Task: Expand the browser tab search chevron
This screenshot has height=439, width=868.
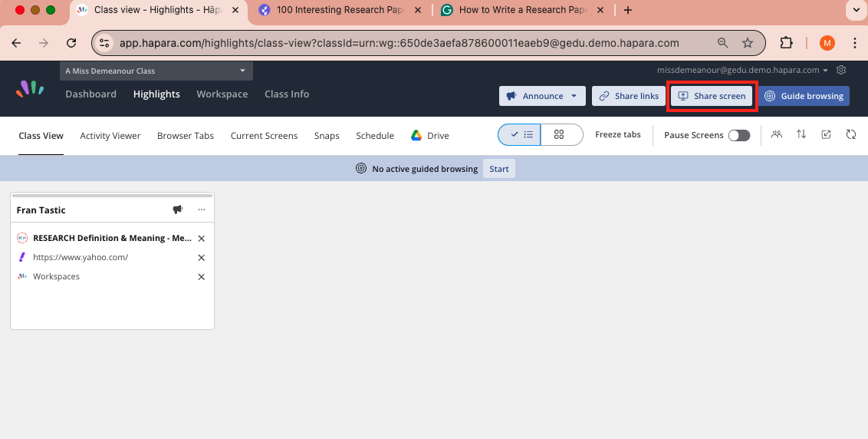Action: tap(856, 10)
